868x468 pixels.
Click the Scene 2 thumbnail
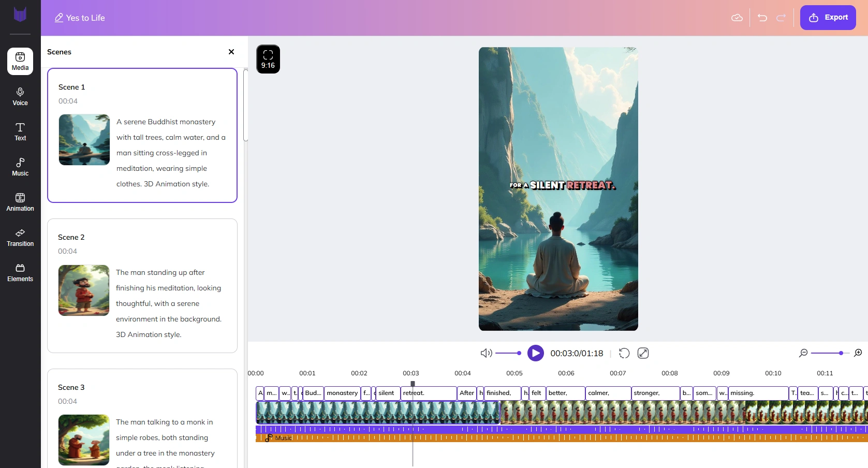pyautogui.click(x=84, y=290)
